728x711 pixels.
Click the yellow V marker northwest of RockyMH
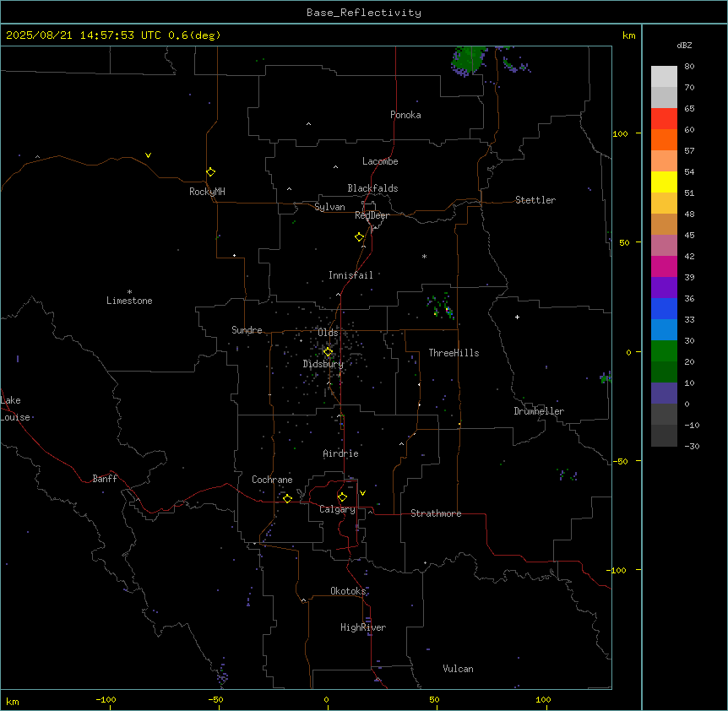(x=148, y=155)
